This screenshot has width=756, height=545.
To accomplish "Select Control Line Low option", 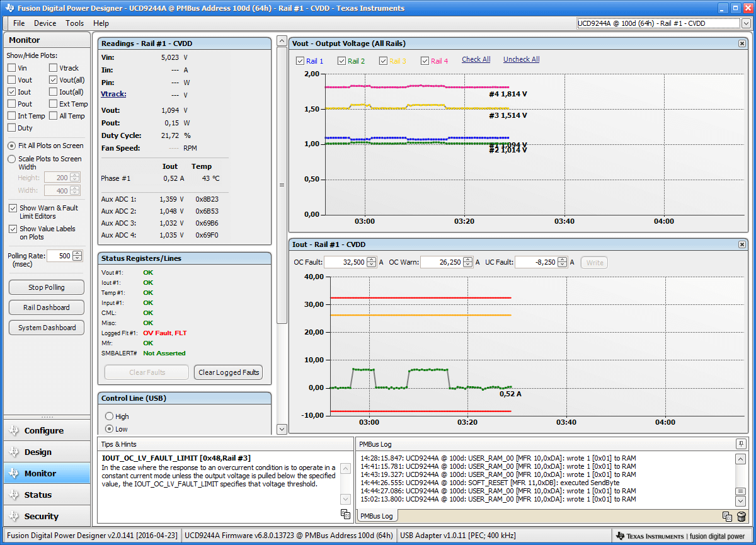I will [109, 429].
